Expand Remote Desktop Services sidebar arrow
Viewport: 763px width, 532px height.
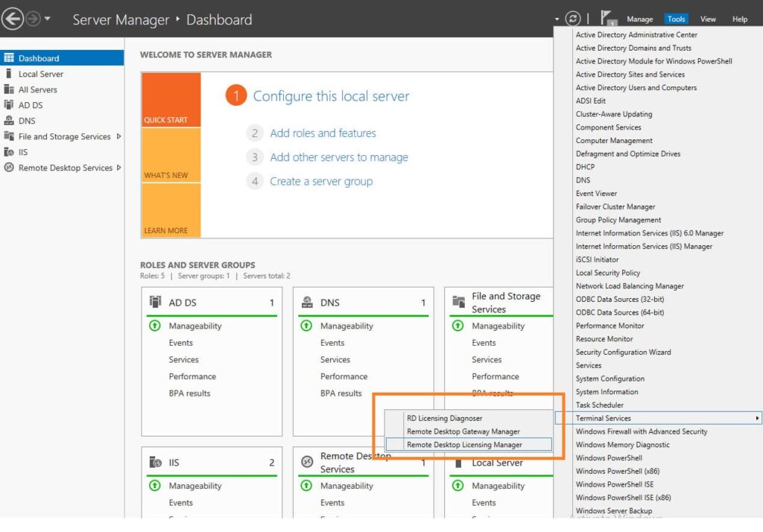coord(118,168)
